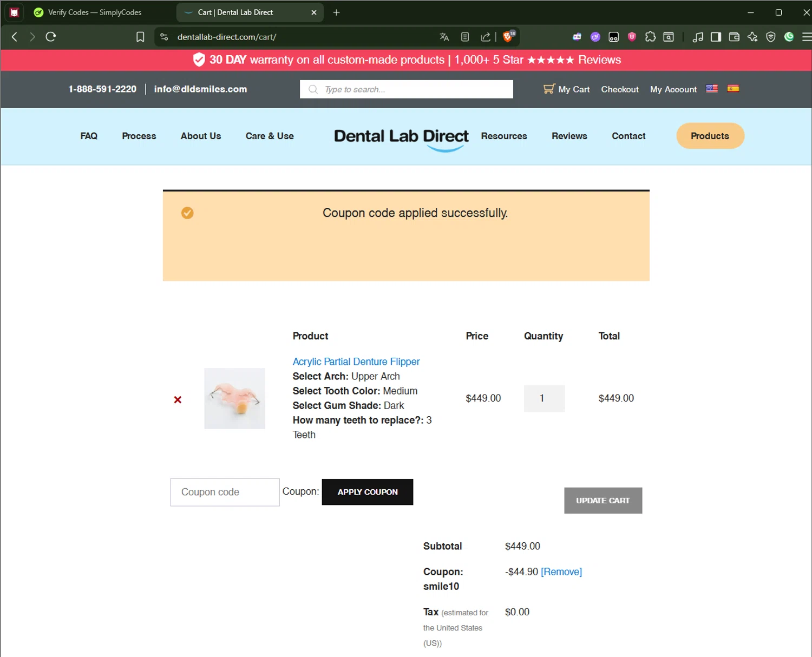
Task: Open the tab search toolbar icon
Action: click(669, 37)
